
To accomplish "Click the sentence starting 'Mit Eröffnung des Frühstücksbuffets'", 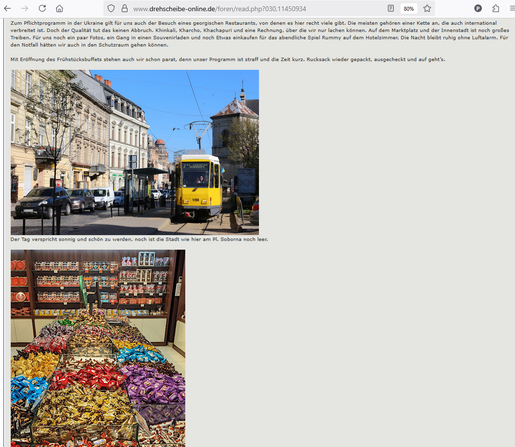I will (x=228, y=59).
